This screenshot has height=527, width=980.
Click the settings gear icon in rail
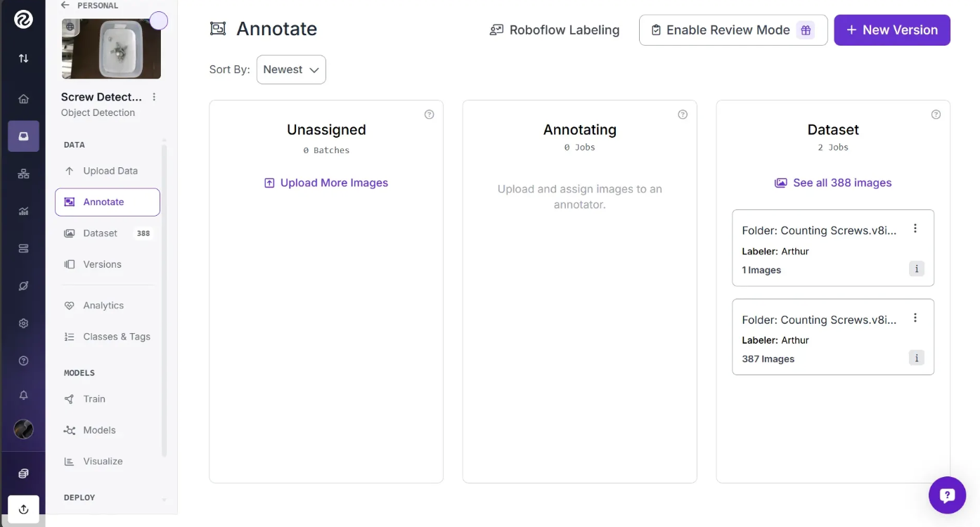[23, 323]
